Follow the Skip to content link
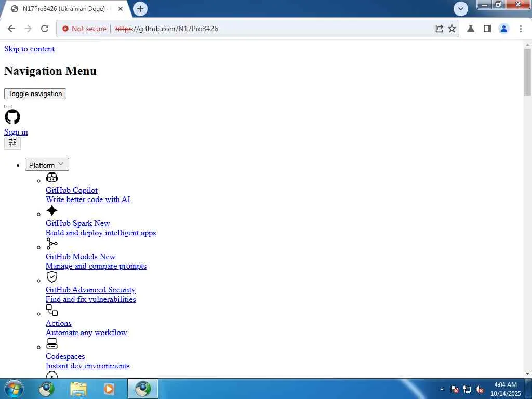Screen dimensions: 532x399 coord(29,49)
